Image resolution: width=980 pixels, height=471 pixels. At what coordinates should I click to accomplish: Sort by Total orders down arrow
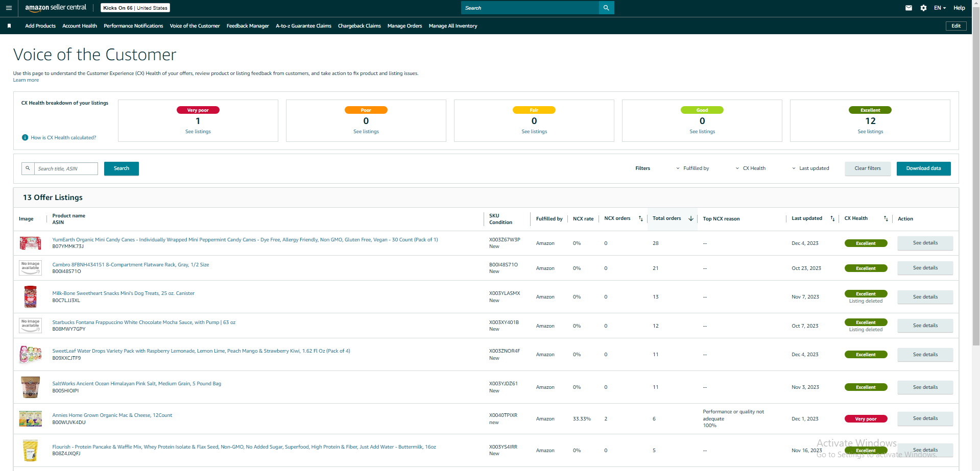click(691, 218)
